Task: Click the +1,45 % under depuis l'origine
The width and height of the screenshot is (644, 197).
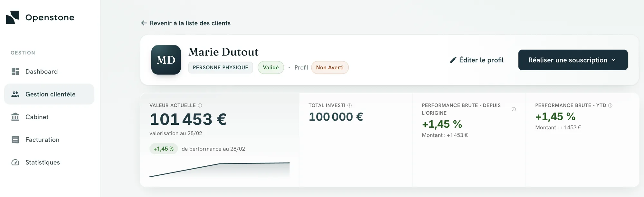Action: 442,124
